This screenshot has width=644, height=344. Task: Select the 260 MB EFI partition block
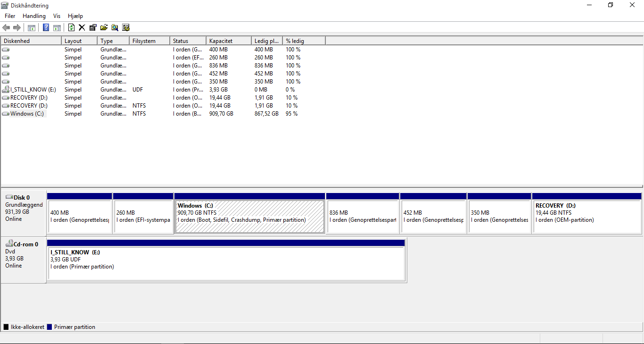[143, 213]
